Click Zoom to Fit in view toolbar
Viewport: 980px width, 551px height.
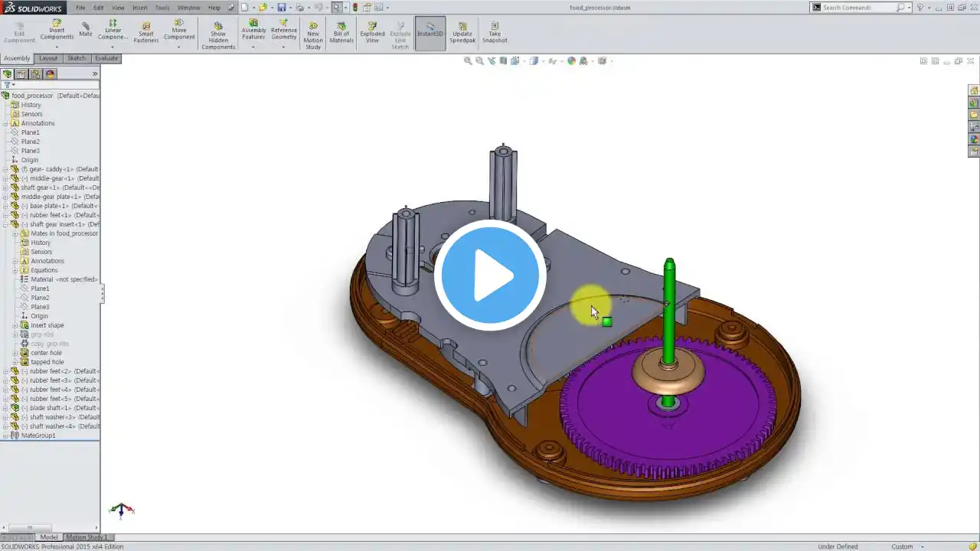tap(468, 60)
